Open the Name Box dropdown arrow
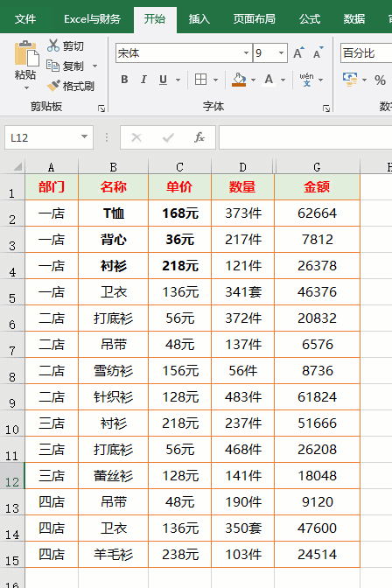392x588 pixels. [84, 136]
